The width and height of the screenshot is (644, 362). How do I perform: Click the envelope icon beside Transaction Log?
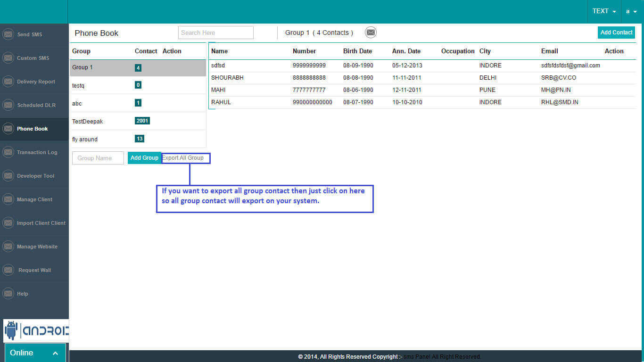click(x=8, y=152)
